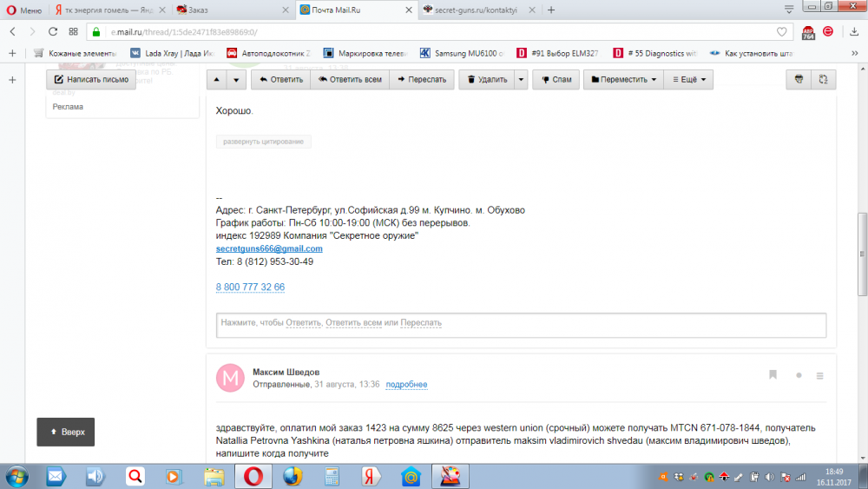Toggle the unread dot on Максим Шведов message
The height and width of the screenshot is (489, 868).
799,375
